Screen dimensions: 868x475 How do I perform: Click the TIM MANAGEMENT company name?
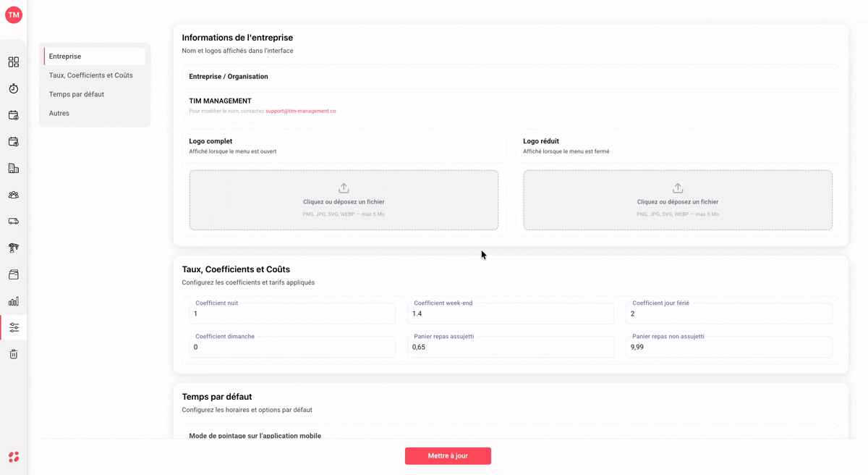221,101
